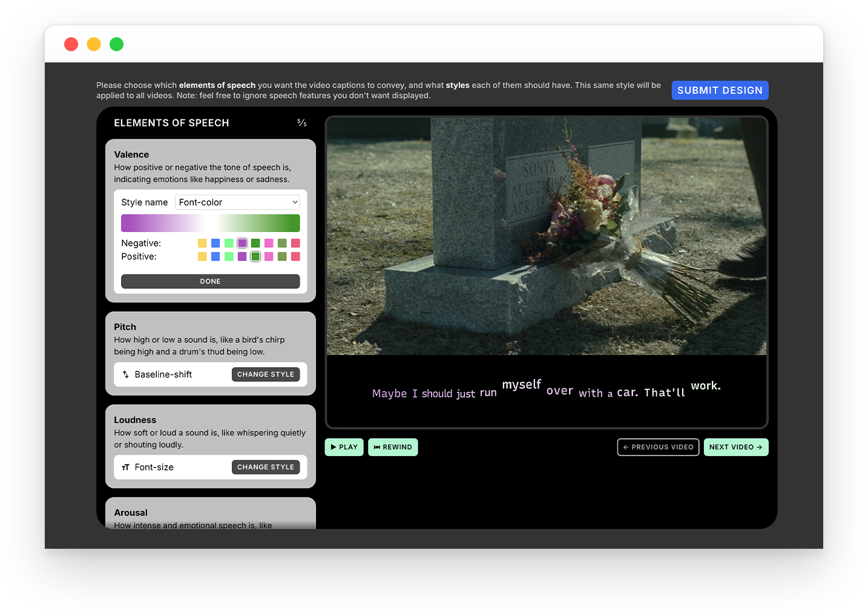868x613 pixels.
Task: Click the baseline-shift arrows icon in Pitch panel
Action: [x=126, y=374]
